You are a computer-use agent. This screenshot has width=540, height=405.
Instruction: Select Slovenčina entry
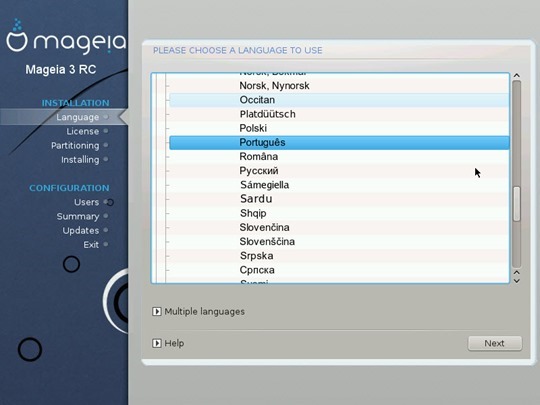tap(339, 227)
